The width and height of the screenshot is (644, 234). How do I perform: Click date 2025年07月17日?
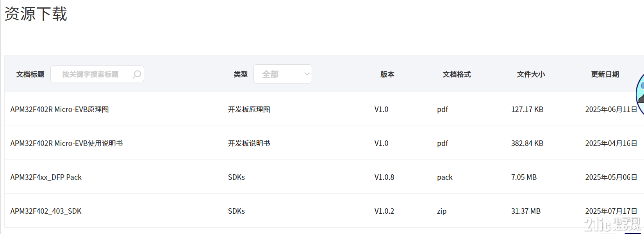(611, 211)
